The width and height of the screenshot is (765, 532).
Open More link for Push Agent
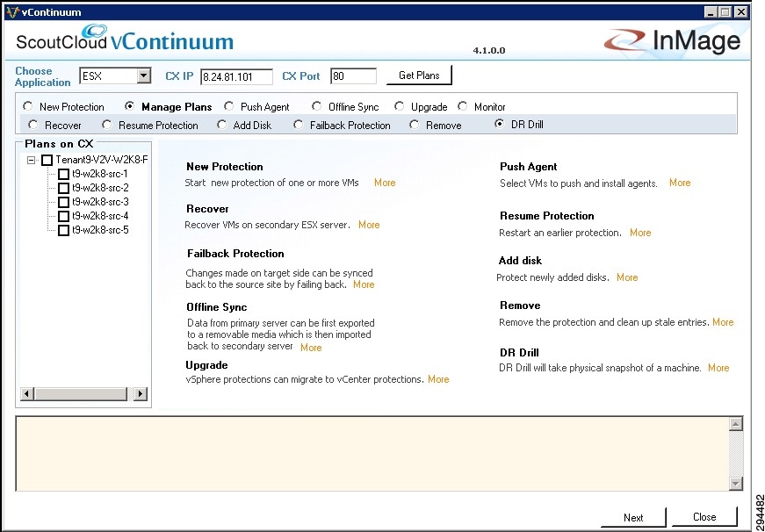(680, 183)
